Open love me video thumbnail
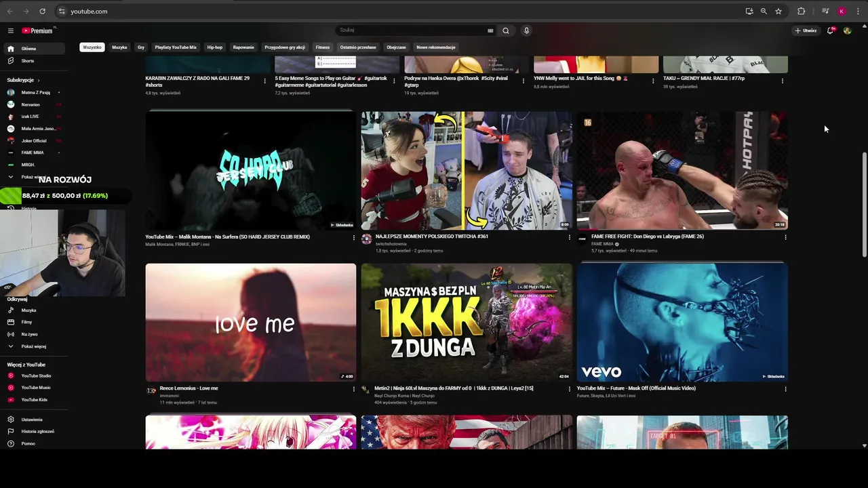868x488 pixels. (250, 323)
